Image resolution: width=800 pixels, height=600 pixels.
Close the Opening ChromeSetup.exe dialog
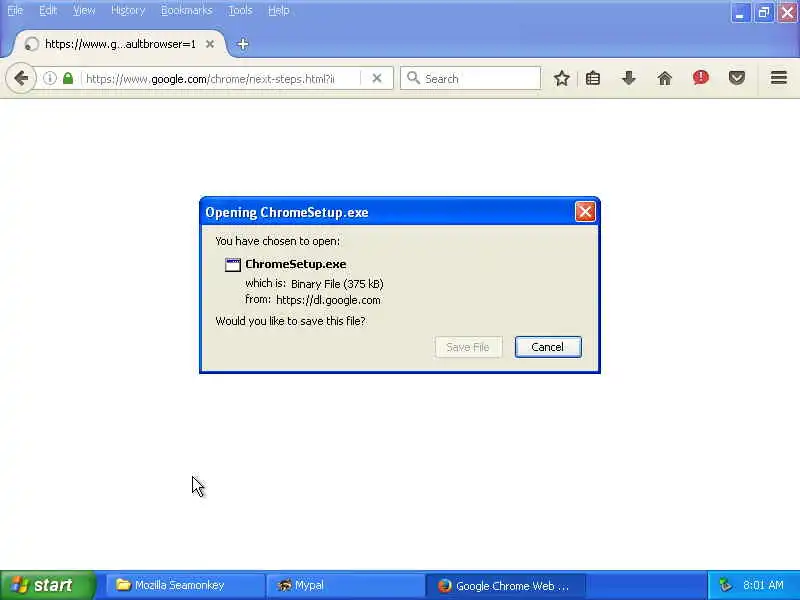click(x=585, y=212)
